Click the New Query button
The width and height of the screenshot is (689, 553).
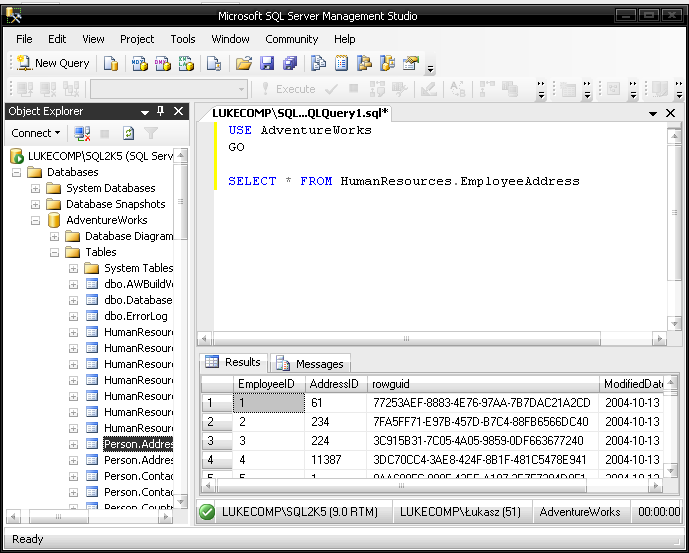click(53, 63)
